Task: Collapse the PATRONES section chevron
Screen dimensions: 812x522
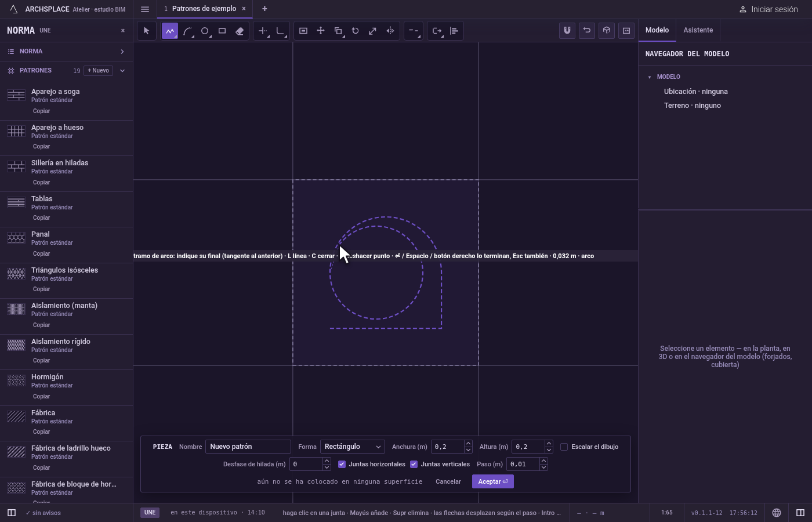Action: [x=122, y=71]
